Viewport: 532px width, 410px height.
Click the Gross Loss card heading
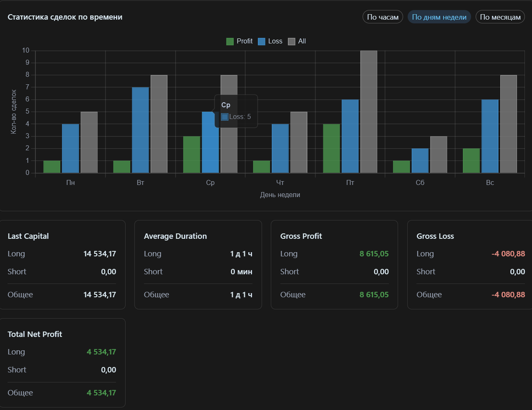tap(435, 236)
